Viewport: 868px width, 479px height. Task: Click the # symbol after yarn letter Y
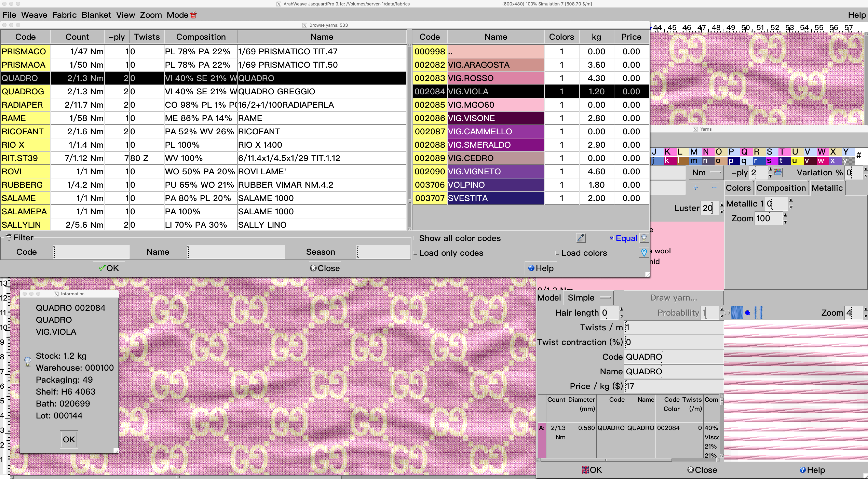[x=859, y=155]
